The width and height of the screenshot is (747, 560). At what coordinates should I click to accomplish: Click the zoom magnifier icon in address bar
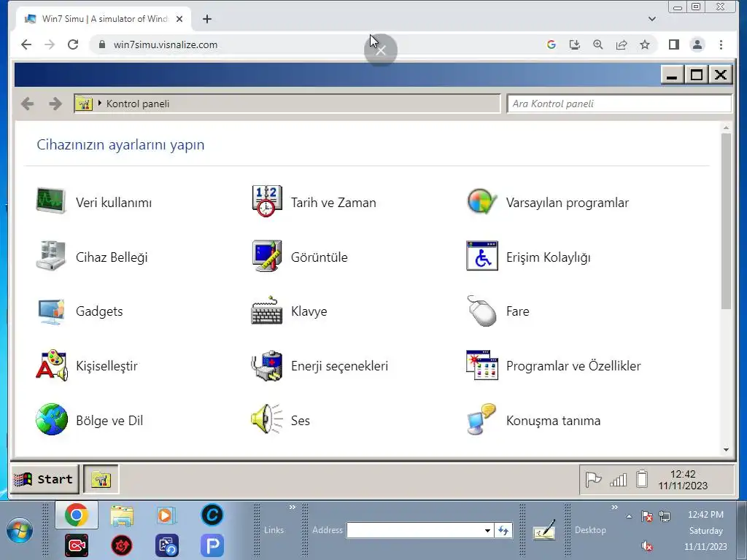click(x=598, y=44)
